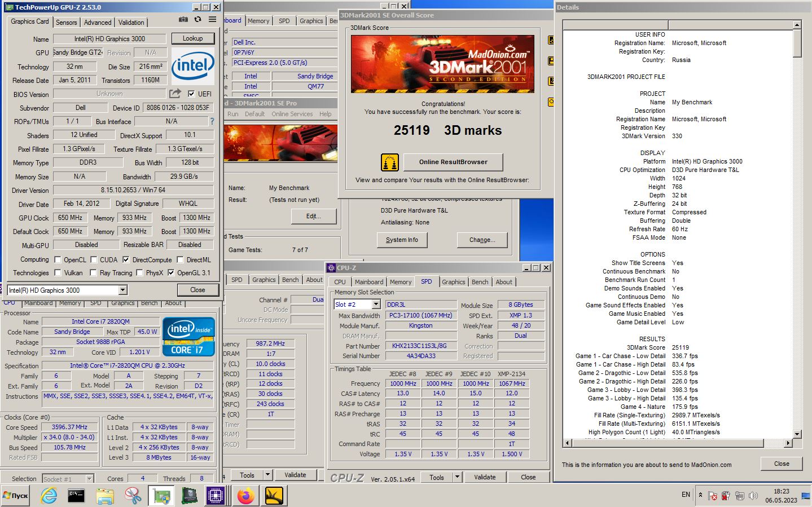Toggle the Ray Tracing checkbox
This screenshot has width=812, height=507.
point(93,272)
